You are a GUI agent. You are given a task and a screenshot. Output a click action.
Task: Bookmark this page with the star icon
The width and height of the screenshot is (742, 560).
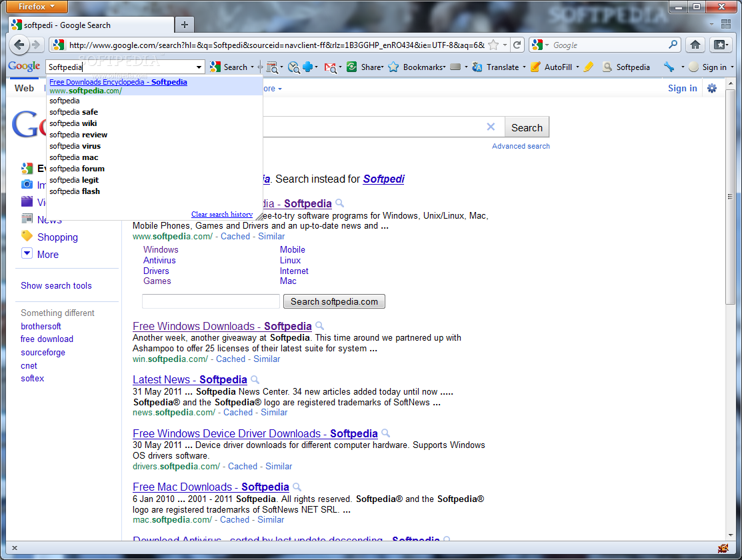[x=493, y=45]
